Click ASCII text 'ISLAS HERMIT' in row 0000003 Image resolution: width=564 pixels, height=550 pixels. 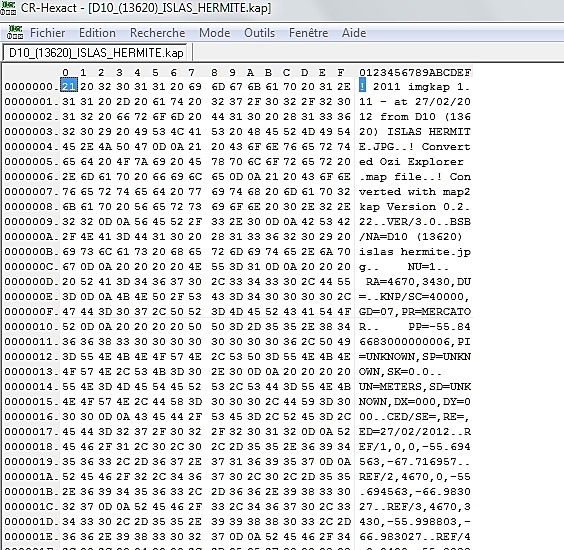pyautogui.click(x=429, y=132)
